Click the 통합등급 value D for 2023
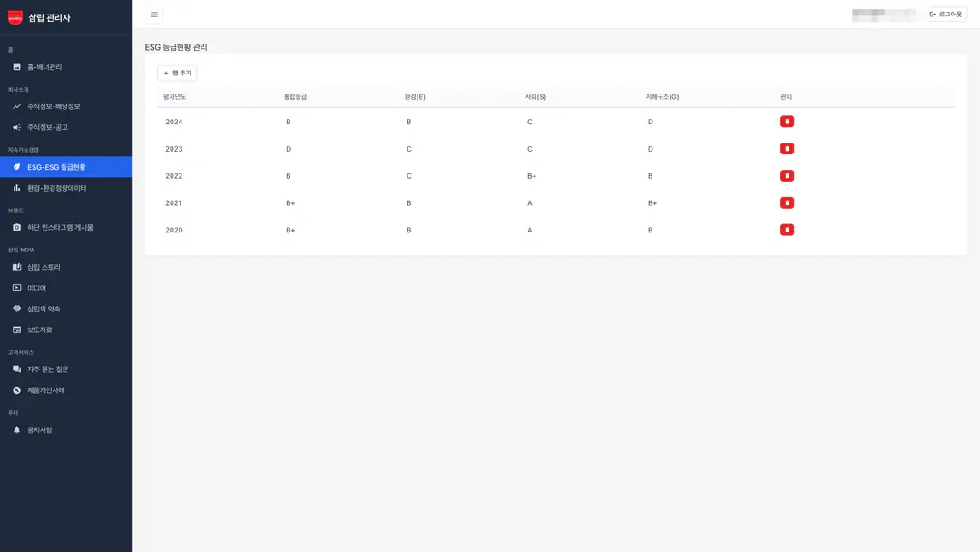This screenshot has width=980, height=552. click(x=289, y=149)
